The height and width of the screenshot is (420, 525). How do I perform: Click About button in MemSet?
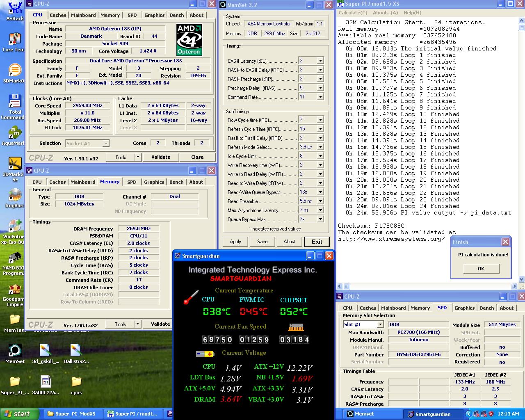(290, 242)
